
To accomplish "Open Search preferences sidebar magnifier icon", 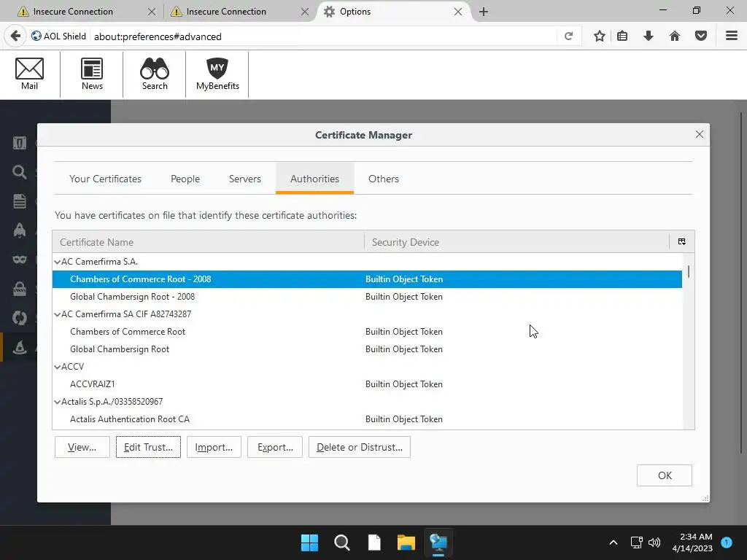I will [20, 172].
